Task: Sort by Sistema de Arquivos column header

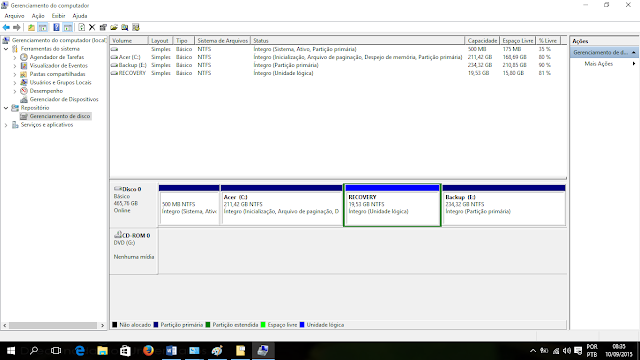Action: coord(222,40)
